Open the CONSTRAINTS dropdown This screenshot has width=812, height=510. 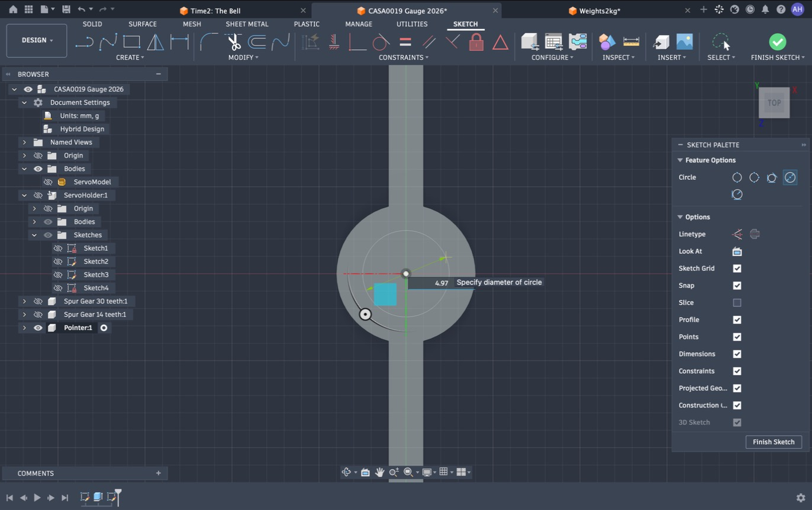click(x=404, y=57)
